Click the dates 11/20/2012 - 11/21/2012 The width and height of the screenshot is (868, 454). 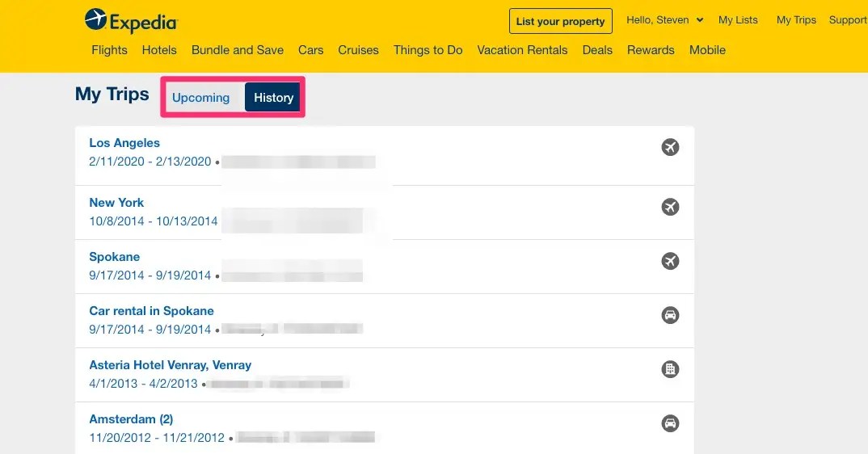[x=157, y=438]
